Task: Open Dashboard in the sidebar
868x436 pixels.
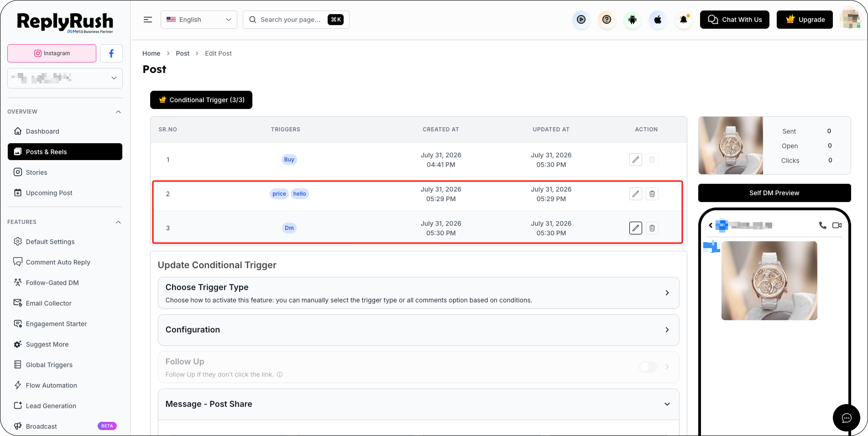Action: (65, 131)
